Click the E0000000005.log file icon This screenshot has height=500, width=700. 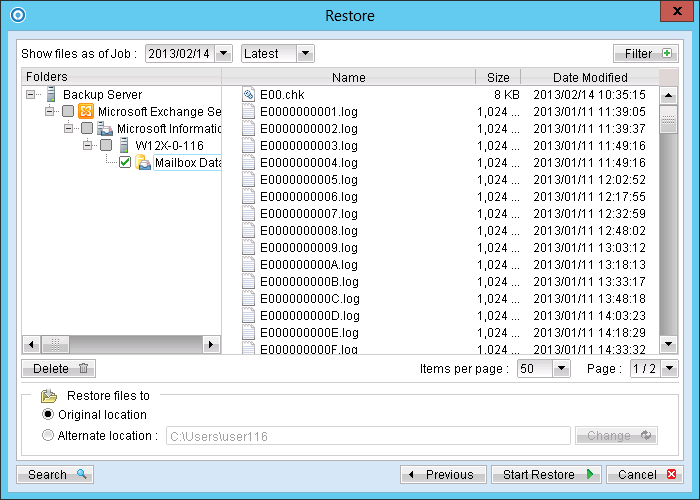[249, 179]
